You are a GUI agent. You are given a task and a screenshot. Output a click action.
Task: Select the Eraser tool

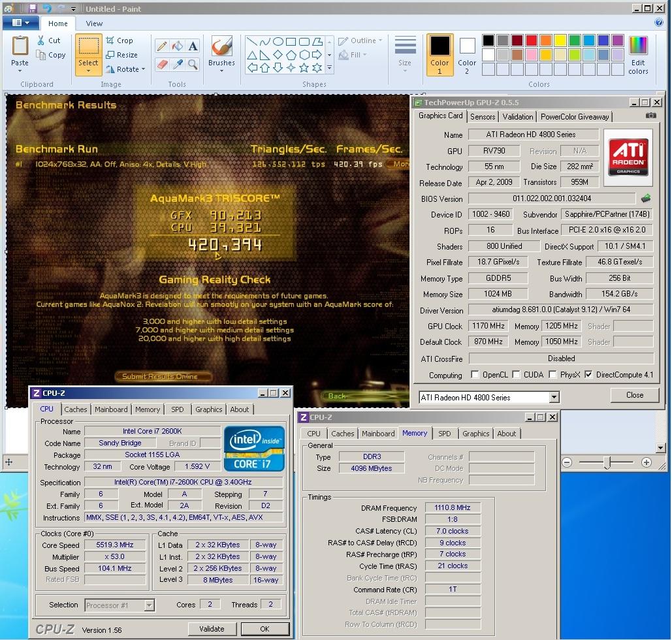coord(162,65)
